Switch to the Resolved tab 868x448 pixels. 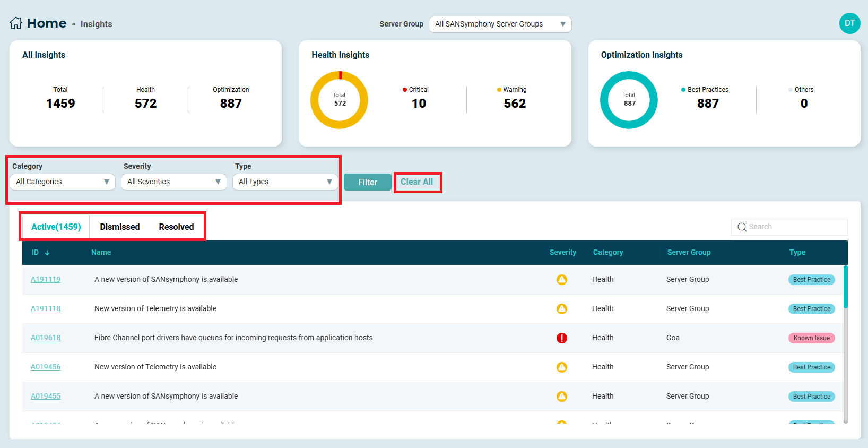pos(176,227)
